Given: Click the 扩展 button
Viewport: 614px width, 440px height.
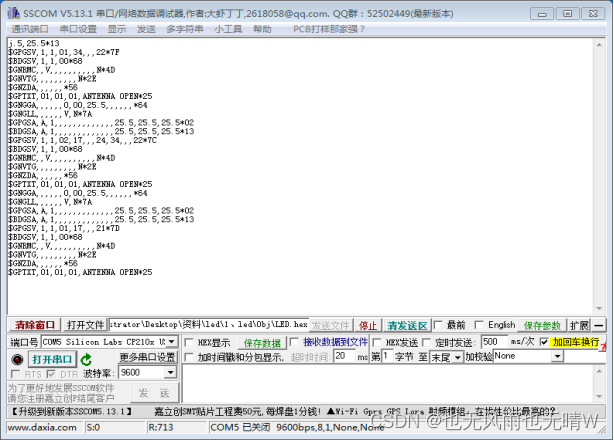Looking at the screenshot, I should [579, 325].
